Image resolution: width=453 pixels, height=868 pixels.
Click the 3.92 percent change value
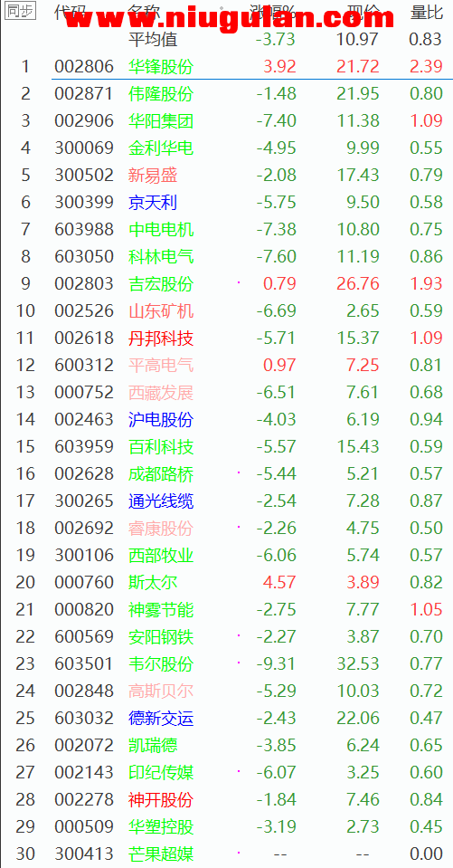pyautogui.click(x=280, y=66)
